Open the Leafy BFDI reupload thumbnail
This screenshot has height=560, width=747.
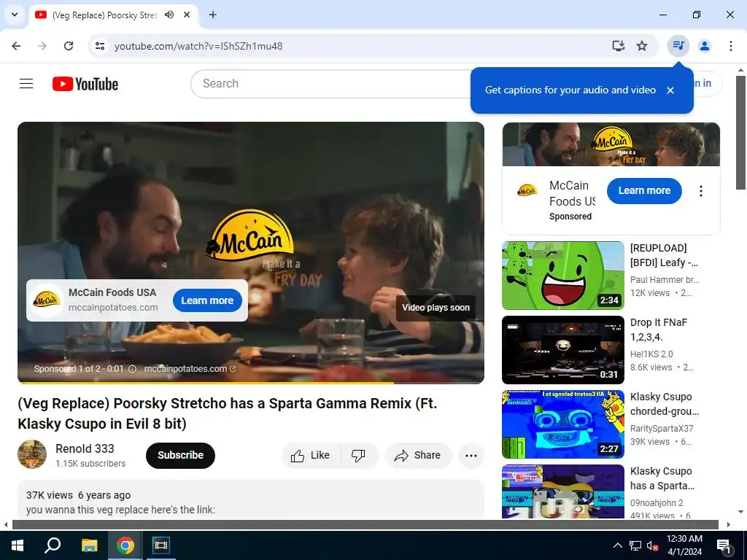(563, 276)
